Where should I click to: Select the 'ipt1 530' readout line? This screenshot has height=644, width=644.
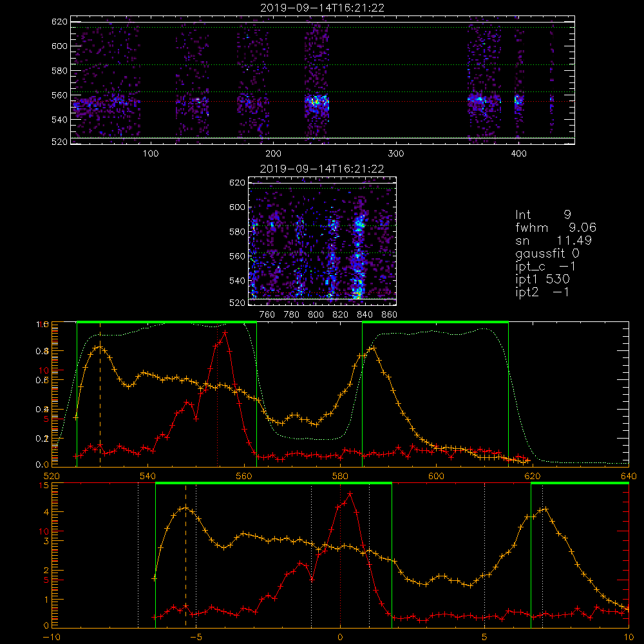[x=542, y=279]
